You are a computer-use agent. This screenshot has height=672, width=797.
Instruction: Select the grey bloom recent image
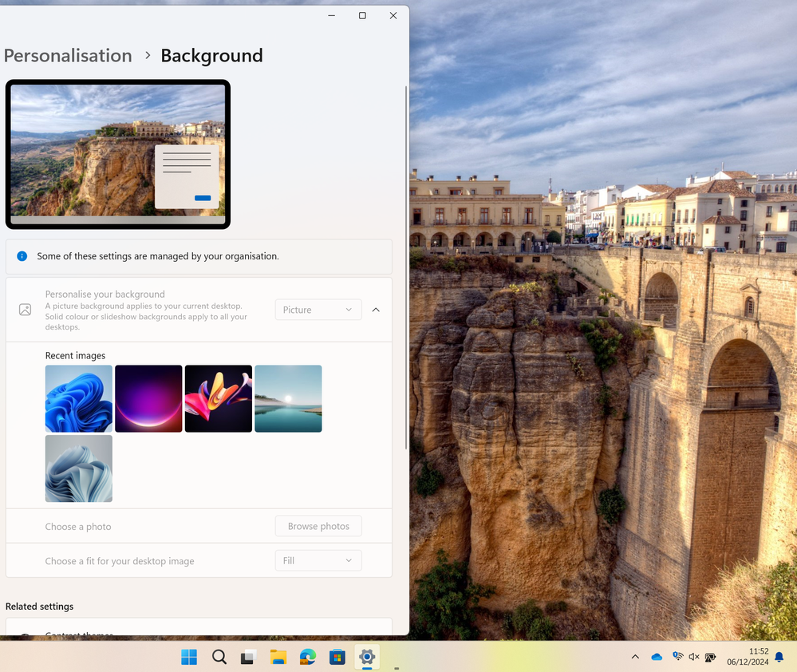(x=79, y=468)
